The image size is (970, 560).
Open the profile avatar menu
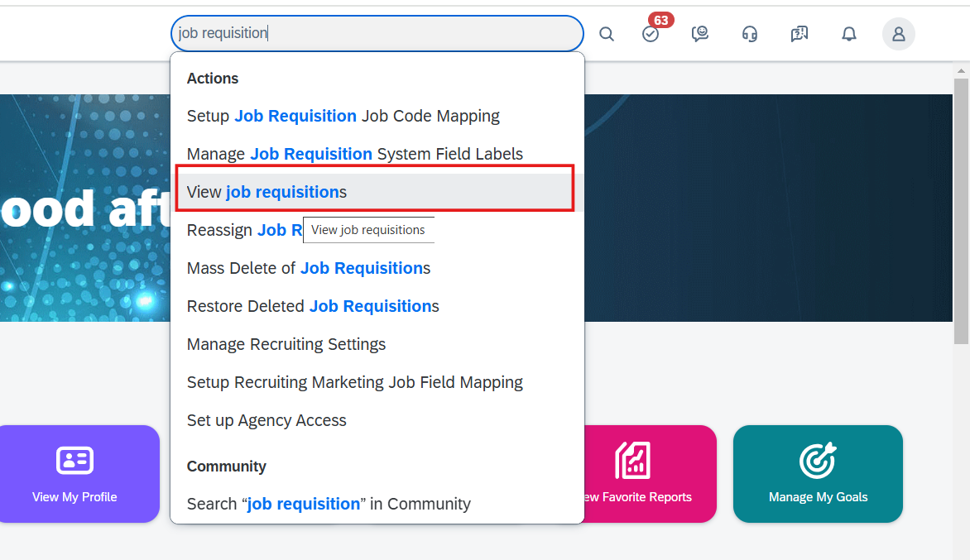[x=899, y=34]
